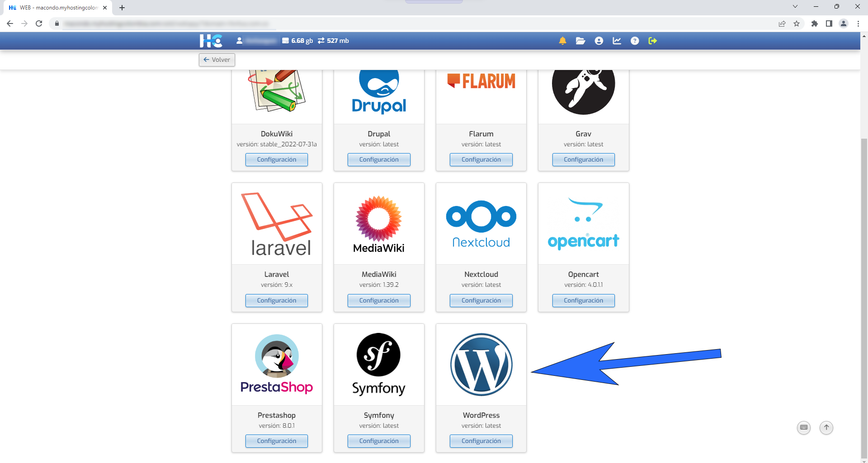The image size is (868, 463).
Task: Click the HC logo in header
Action: (x=211, y=41)
